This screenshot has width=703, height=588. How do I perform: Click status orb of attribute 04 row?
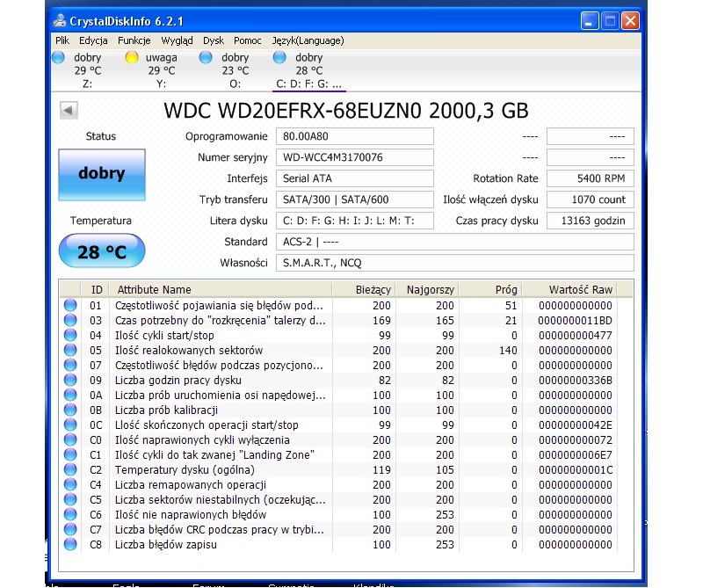tap(70, 335)
